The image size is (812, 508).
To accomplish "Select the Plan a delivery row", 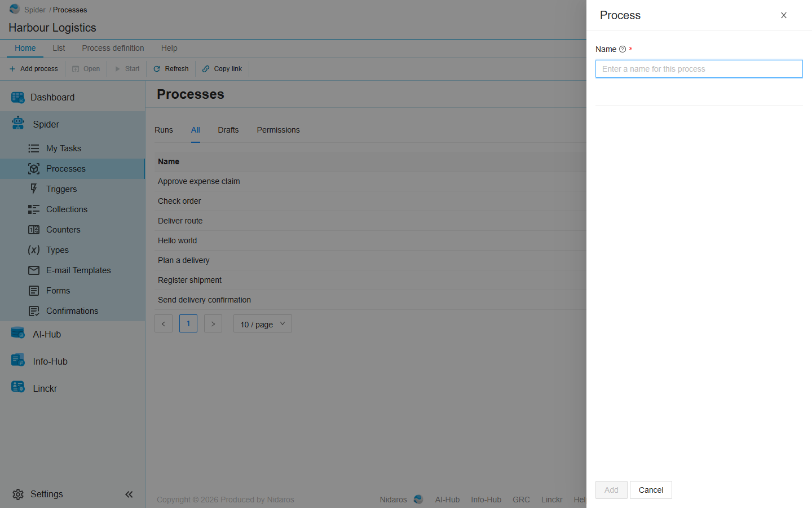I will pyautogui.click(x=370, y=260).
